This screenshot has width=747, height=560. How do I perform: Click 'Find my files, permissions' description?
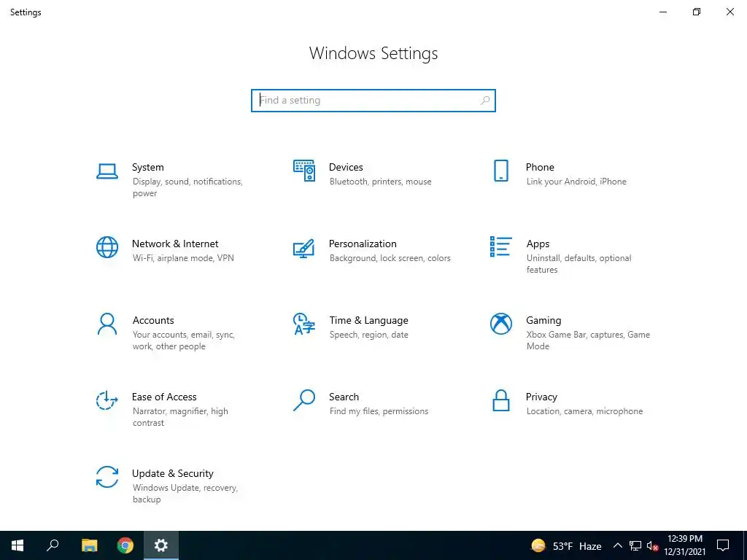coord(379,411)
